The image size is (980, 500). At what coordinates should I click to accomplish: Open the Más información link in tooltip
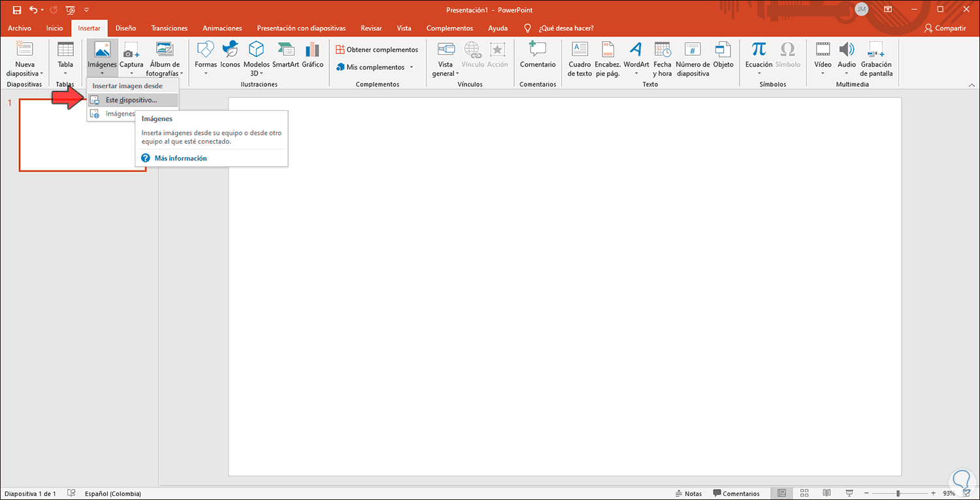point(180,158)
